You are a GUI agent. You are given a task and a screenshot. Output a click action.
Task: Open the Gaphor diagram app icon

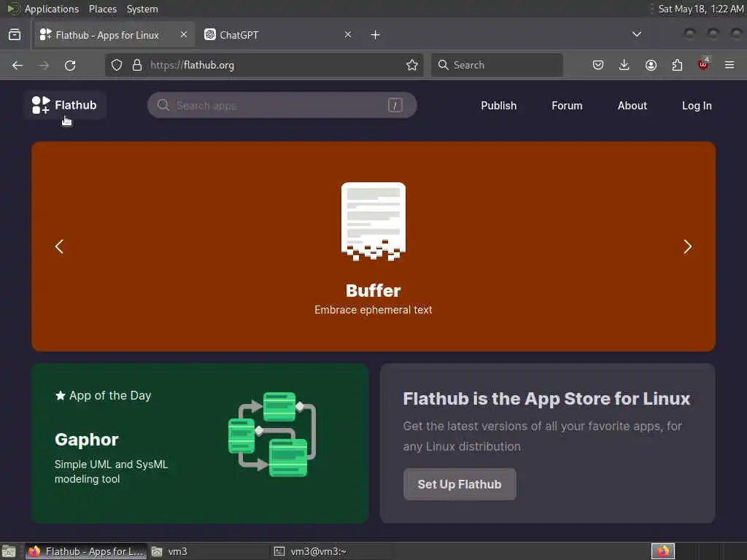click(272, 435)
